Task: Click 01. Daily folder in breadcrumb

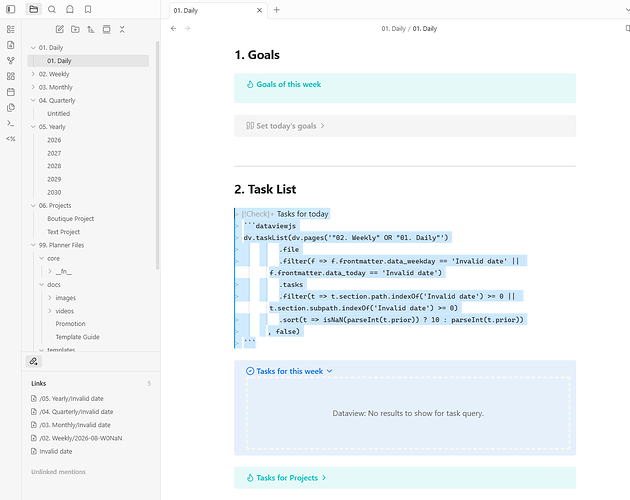Action: click(x=393, y=29)
